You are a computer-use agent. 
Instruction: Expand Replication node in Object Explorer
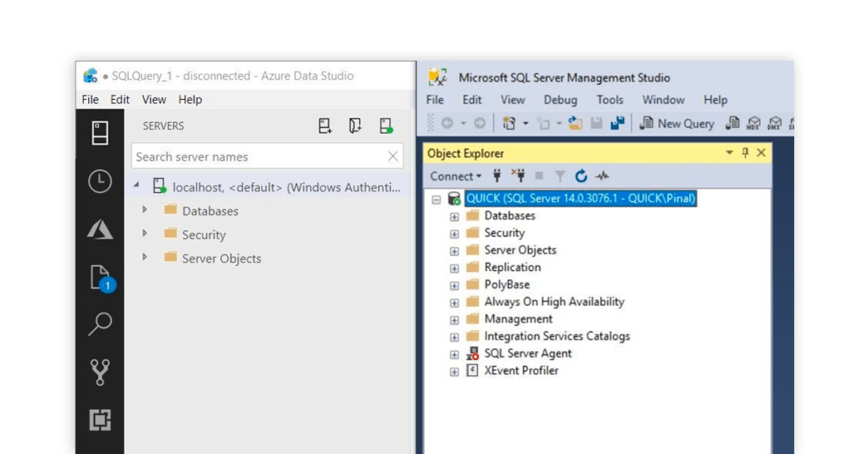pyautogui.click(x=454, y=269)
